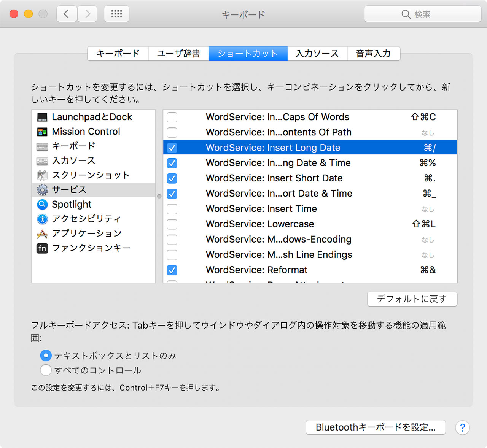
Task: Uncheck In...ort Date & Time checkbox
Action: pyautogui.click(x=172, y=194)
